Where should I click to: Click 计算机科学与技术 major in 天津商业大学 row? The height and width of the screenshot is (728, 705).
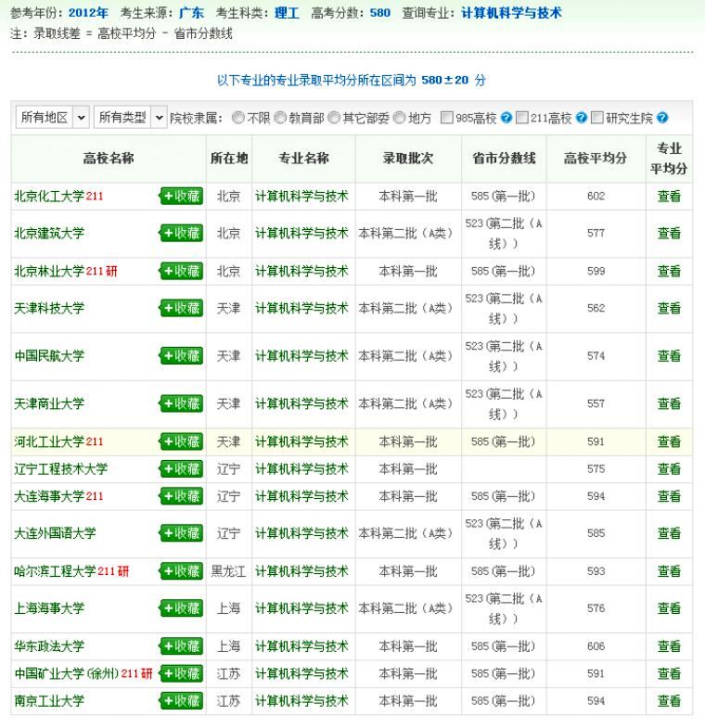click(x=301, y=403)
